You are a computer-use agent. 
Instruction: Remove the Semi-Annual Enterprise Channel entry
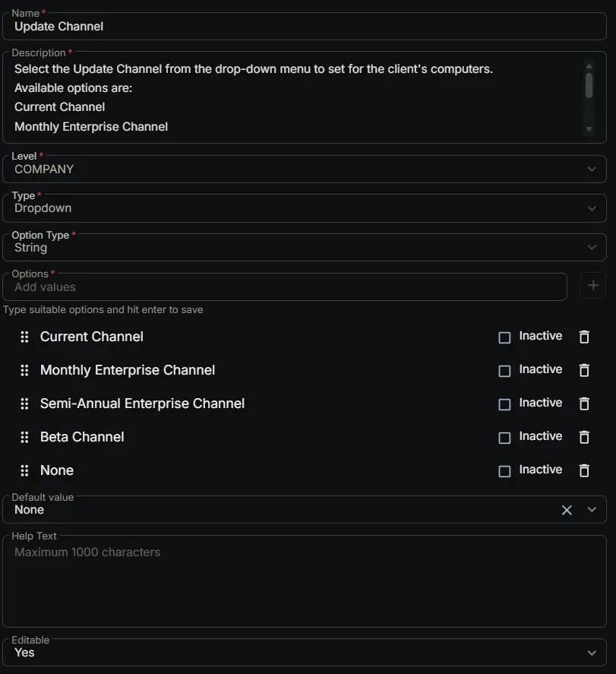[584, 403]
